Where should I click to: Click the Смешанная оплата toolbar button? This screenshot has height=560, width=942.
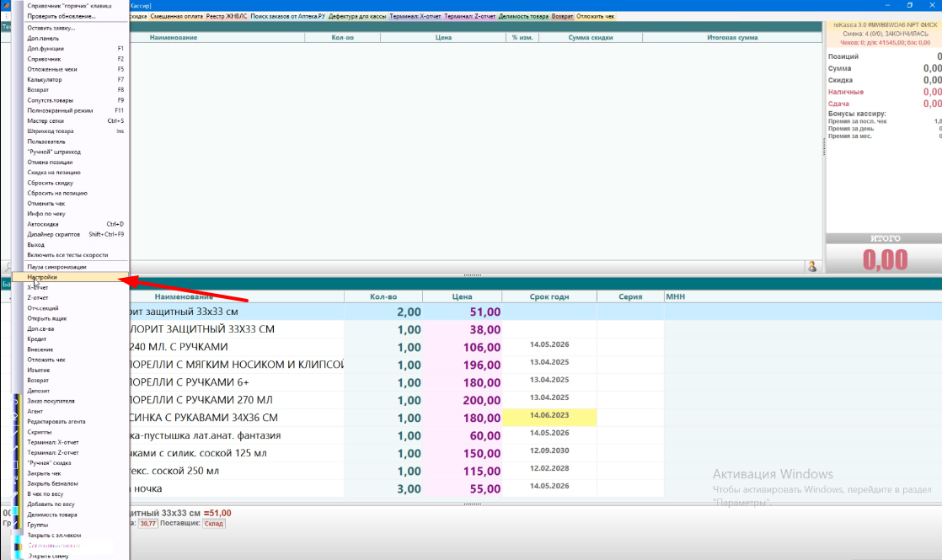[177, 16]
